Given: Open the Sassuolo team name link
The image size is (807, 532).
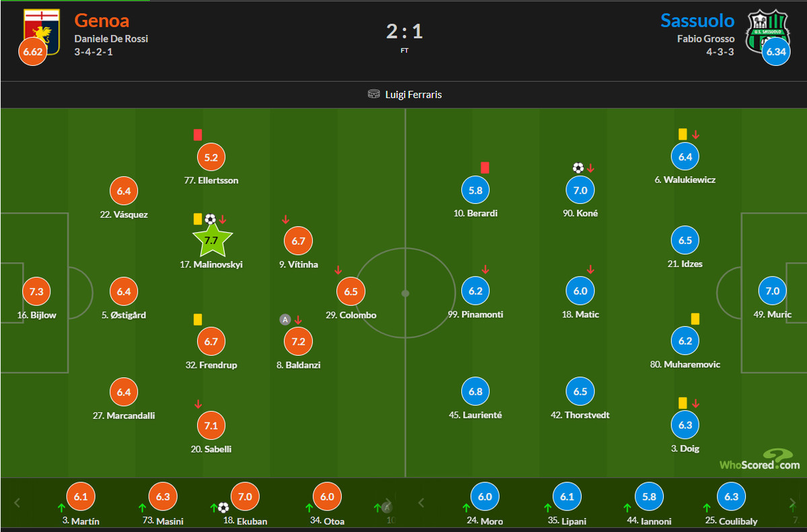Looking at the screenshot, I should pos(697,20).
